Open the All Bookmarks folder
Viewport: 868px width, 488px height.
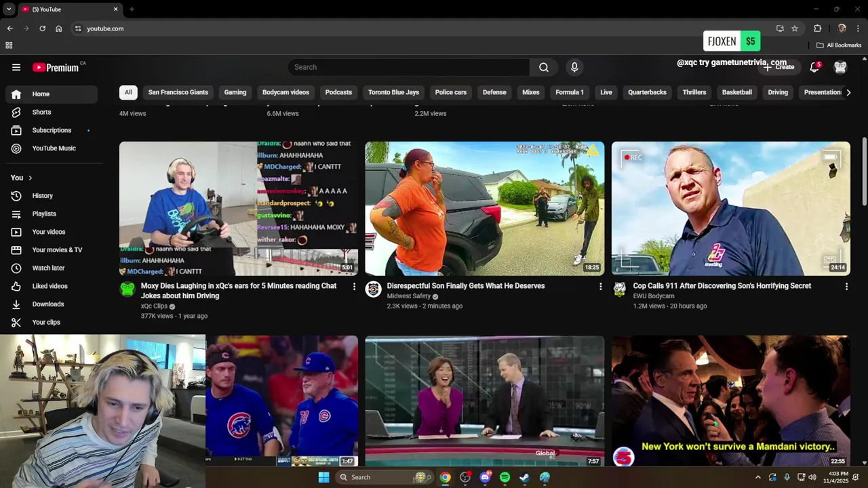click(839, 45)
